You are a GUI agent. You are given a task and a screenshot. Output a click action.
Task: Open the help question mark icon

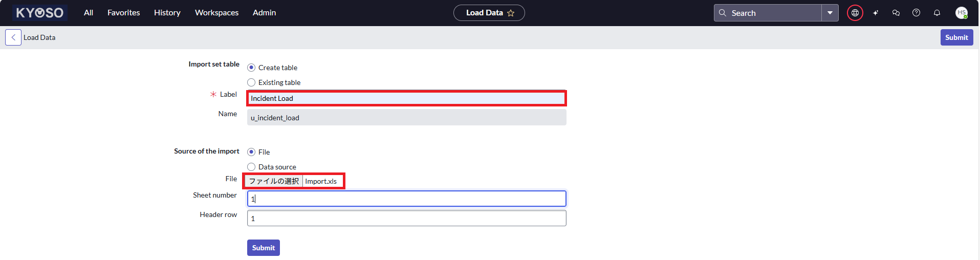[917, 13]
